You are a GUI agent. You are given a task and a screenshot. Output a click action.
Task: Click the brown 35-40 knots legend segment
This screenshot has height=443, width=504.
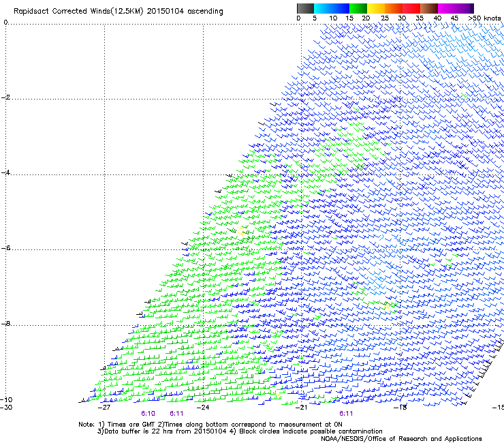[x=429, y=8]
